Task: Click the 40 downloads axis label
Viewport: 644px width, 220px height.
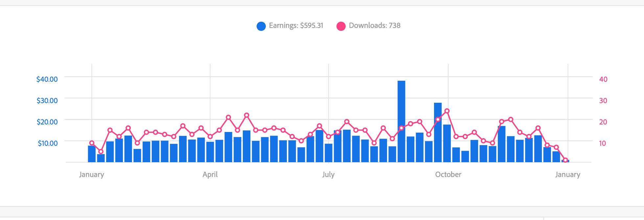Action: 603,79
